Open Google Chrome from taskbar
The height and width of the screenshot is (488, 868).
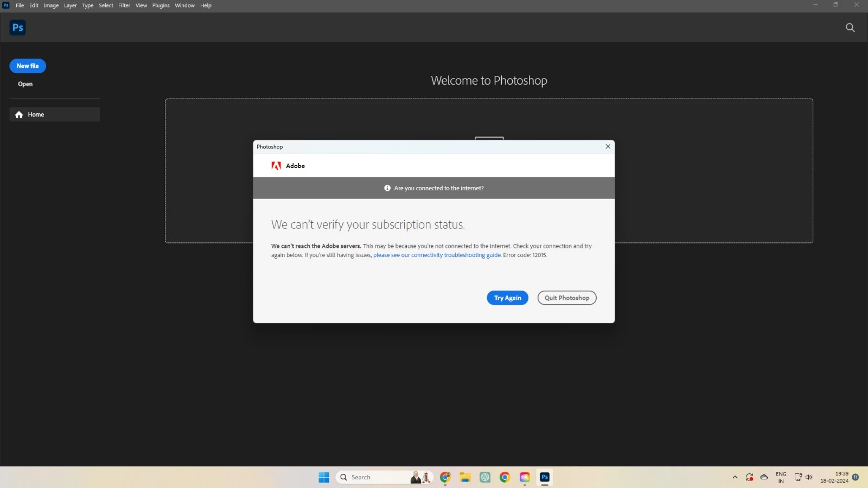pyautogui.click(x=505, y=477)
